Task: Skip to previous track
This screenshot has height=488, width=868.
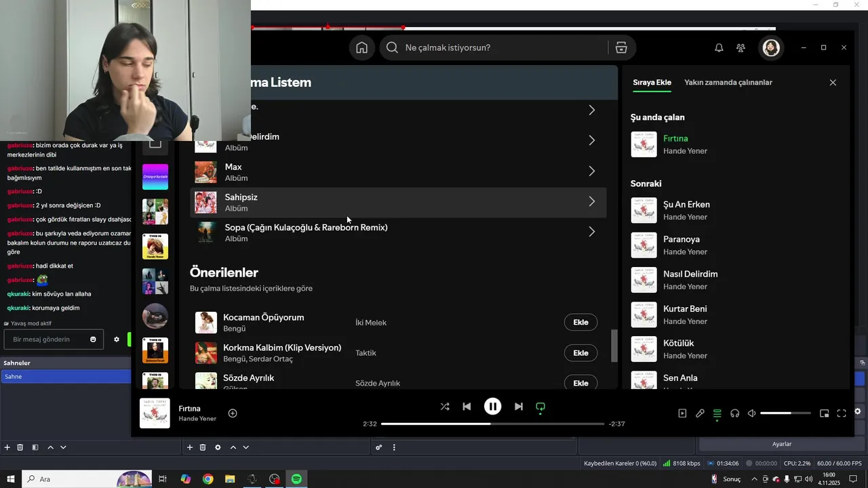Action: point(467,407)
